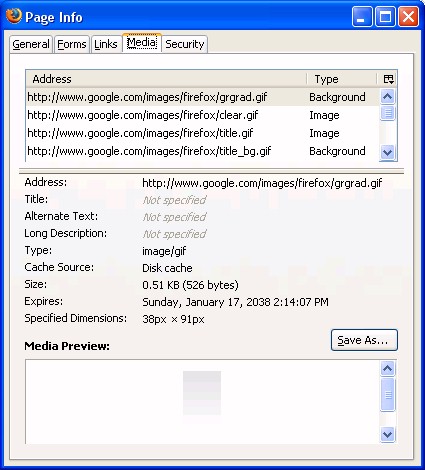Click the Firefox logo in title bar
425x470 pixels.
14,16
